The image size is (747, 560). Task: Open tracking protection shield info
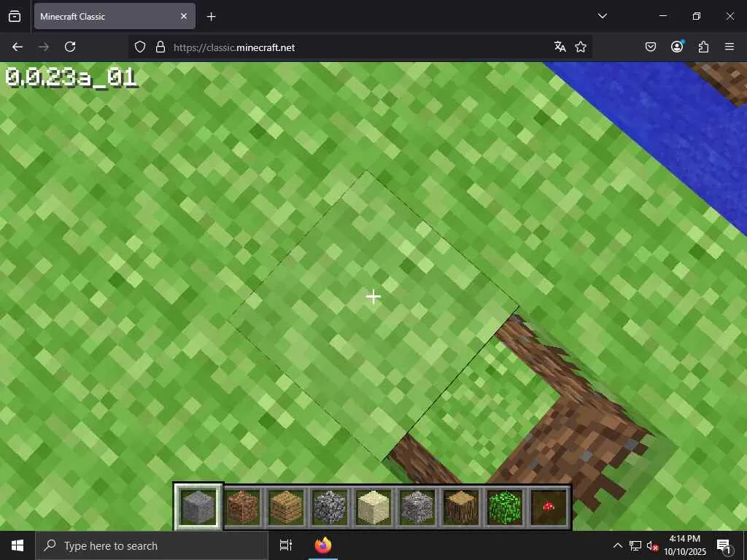139,47
